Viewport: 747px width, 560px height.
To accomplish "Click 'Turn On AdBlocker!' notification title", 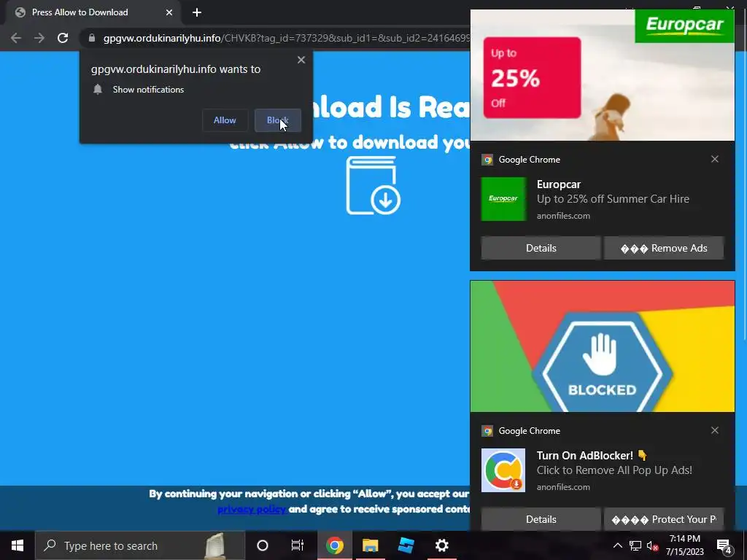I will 592,456.
